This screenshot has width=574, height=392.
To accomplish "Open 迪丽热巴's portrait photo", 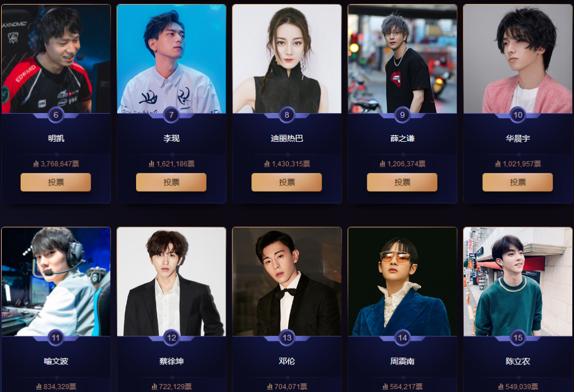I will tap(287, 59).
